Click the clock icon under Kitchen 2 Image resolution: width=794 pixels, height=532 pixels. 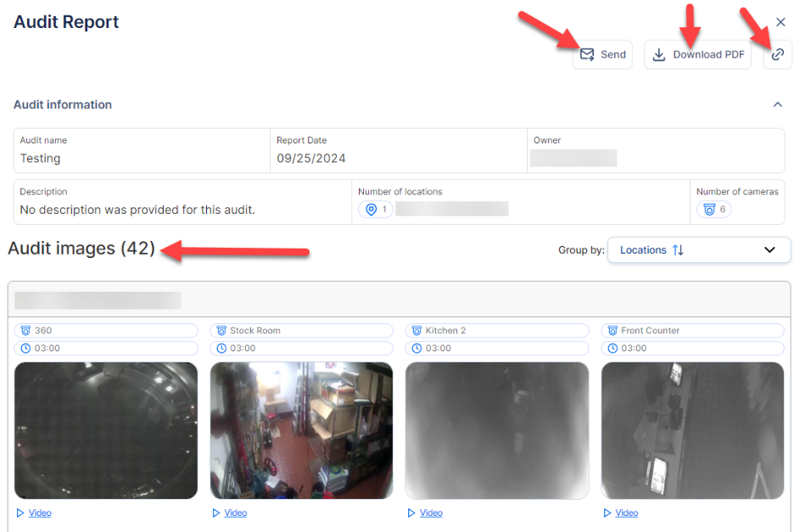point(417,349)
